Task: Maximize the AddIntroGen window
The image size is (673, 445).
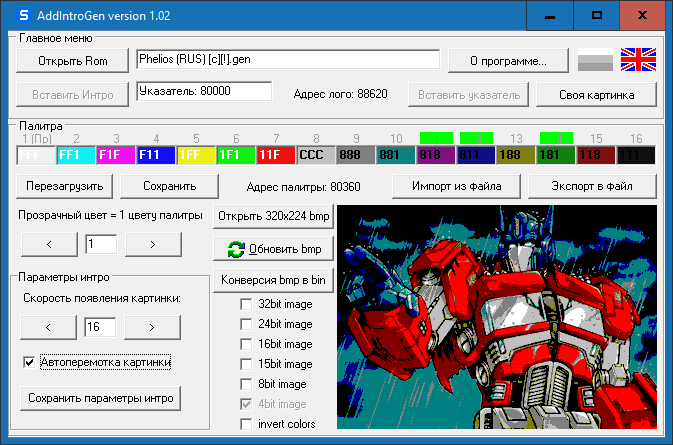Action: point(597,16)
